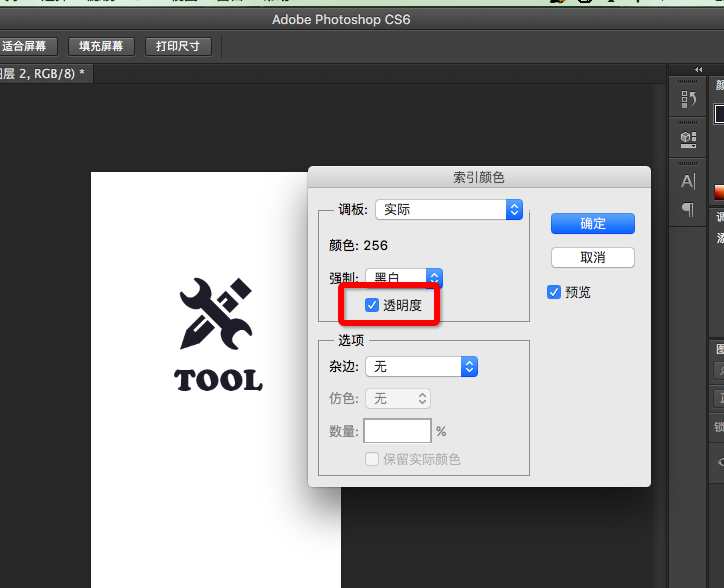Open the 杂边 dropdown
The height and width of the screenshot is (588, 724).
tap(422, 367)
